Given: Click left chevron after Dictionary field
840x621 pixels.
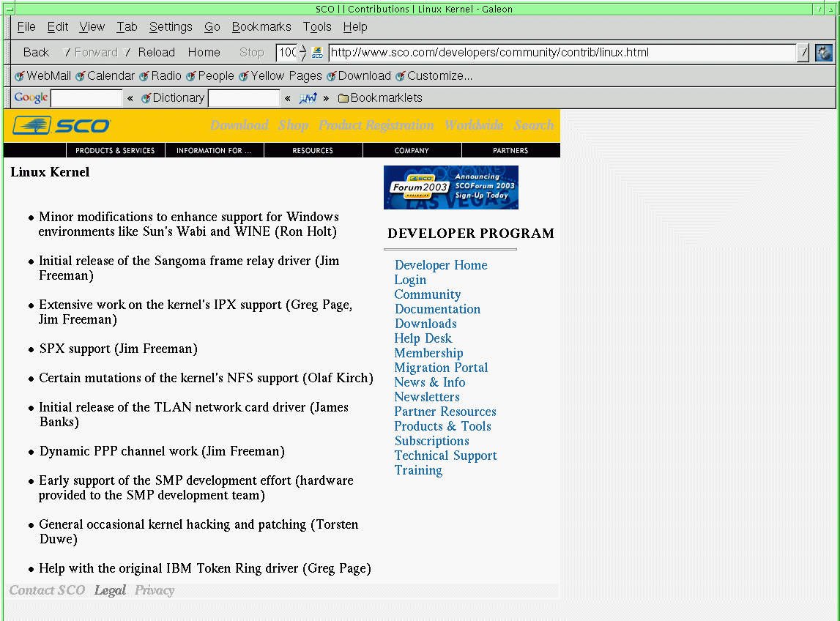Looking at the screenshot, I should 288,98.
